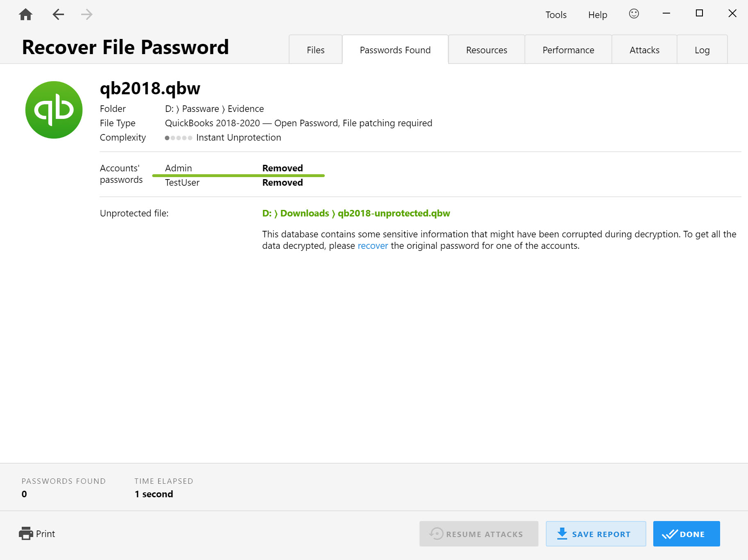Screen dimensions: 748x560
Task: Click the Done button
Action: point(686,534)
